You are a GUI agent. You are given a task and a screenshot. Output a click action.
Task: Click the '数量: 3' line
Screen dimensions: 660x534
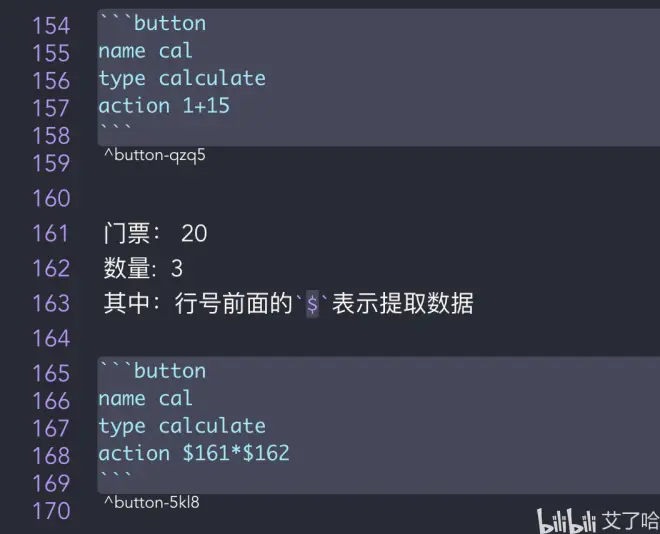coord(143,268)
